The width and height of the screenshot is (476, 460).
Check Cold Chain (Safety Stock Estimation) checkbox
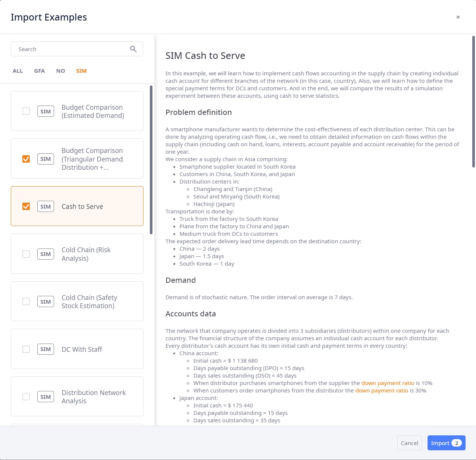(x=26, y=301)
